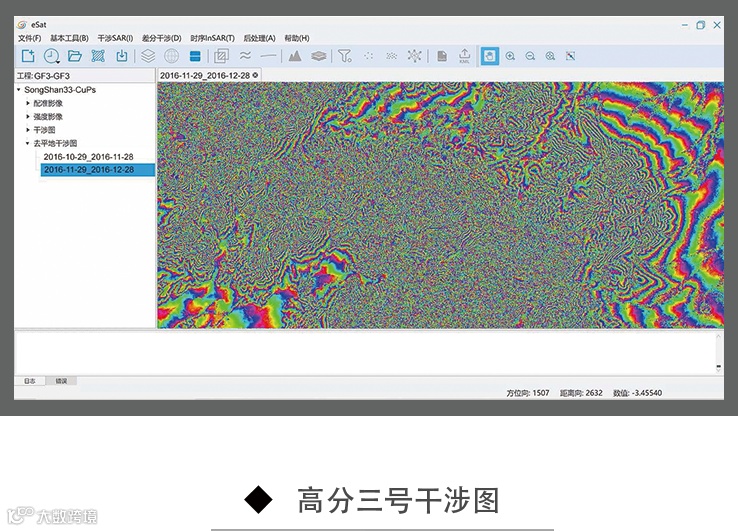Open the 后处理(A) menu
The width and height of the screenshot is (738, 531).
pyautogui.click(x=259, y=38)
